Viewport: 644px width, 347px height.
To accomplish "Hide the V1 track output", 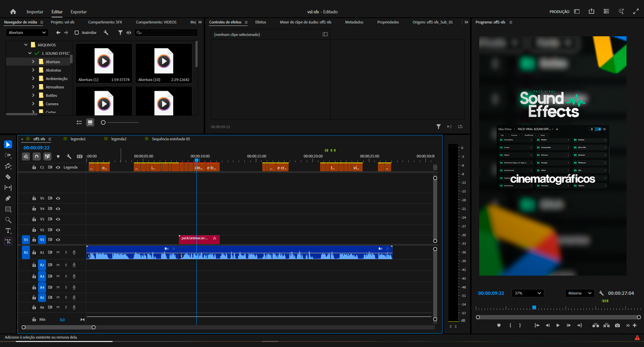I will point(58,240).
